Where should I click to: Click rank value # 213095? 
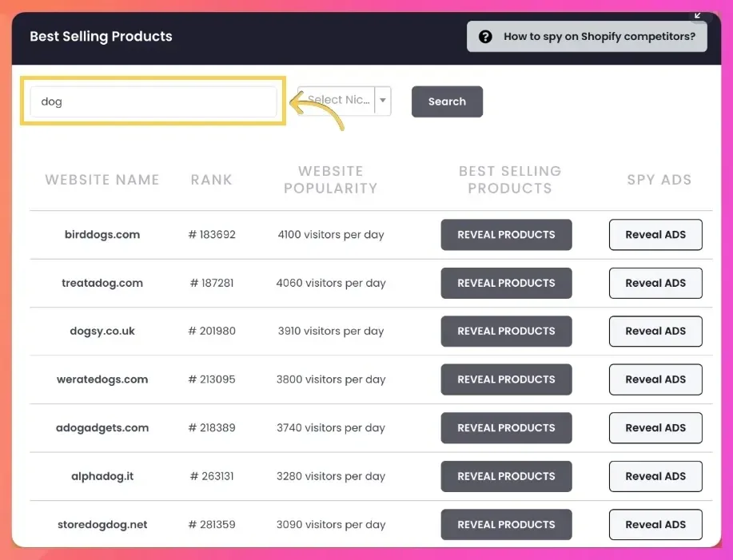tap(212, 379)
